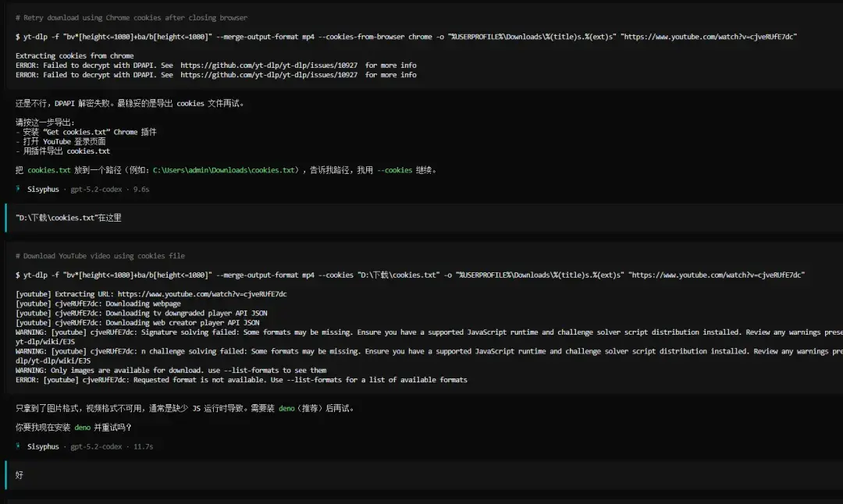Click the green cookies.txt inline code after 把
Viewport: 843px width, 504px height.
pyautogui.click(x=49, y=170)
